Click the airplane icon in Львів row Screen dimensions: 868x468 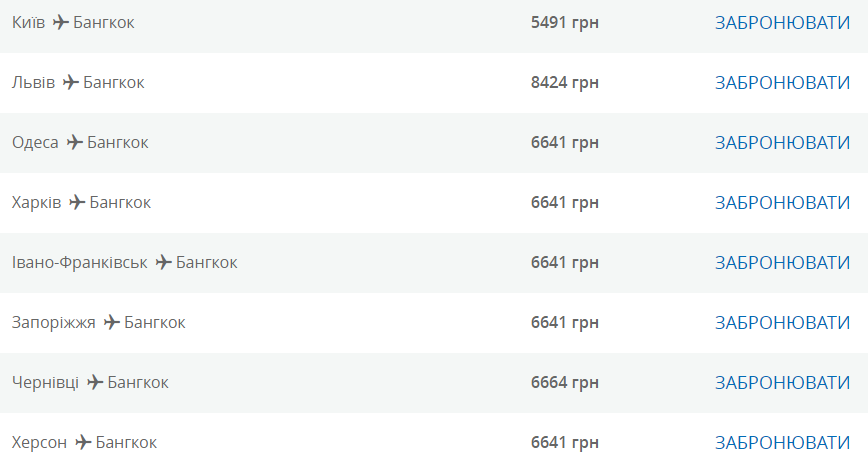tap(71, 82)
